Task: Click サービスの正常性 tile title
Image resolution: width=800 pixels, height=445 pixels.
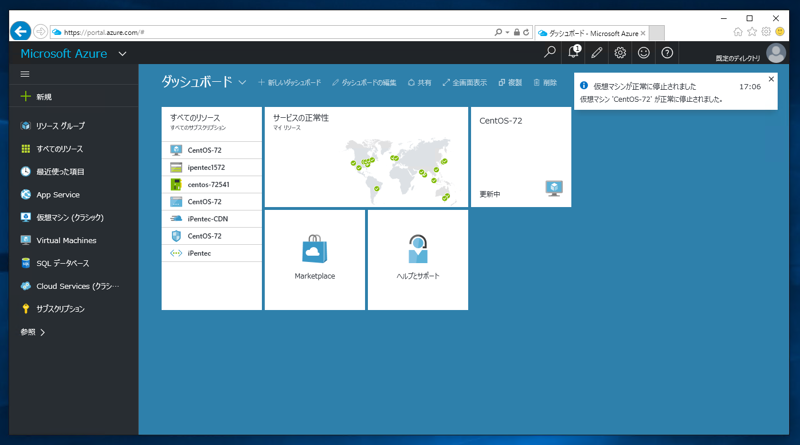Action: (301, 118)
